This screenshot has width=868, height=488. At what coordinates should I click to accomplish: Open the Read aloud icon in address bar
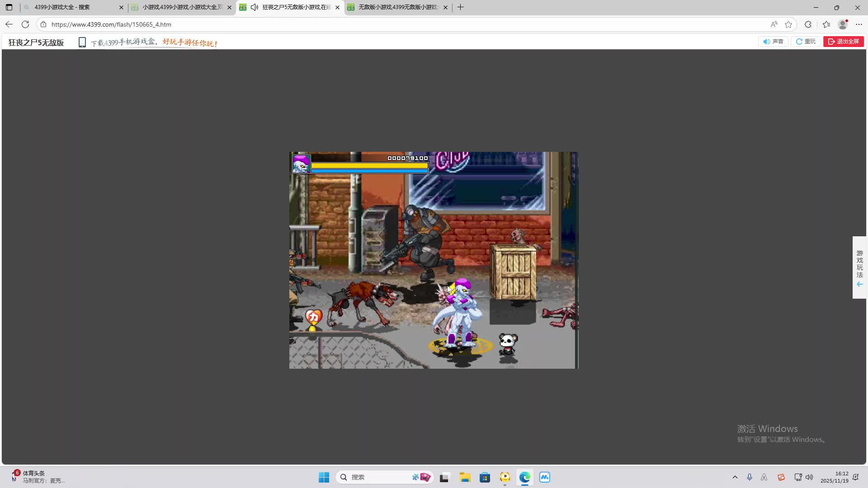point(774,24)
